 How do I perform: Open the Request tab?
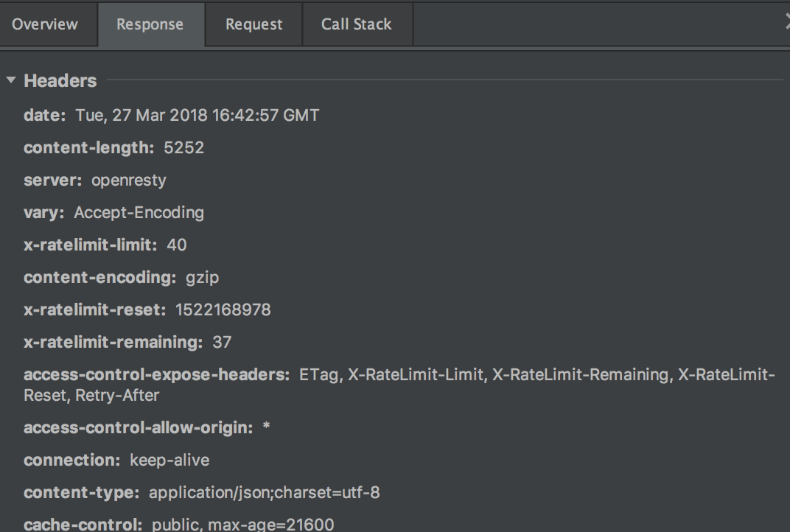(x=254, y=24)
